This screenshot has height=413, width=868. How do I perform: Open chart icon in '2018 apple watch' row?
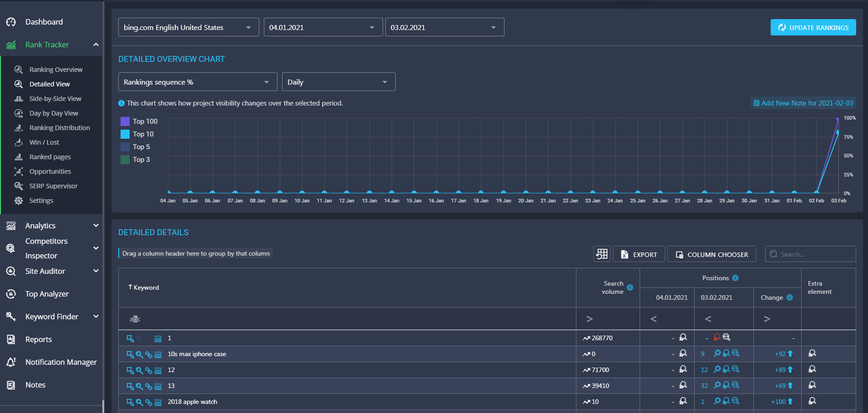tap(158, 403)
